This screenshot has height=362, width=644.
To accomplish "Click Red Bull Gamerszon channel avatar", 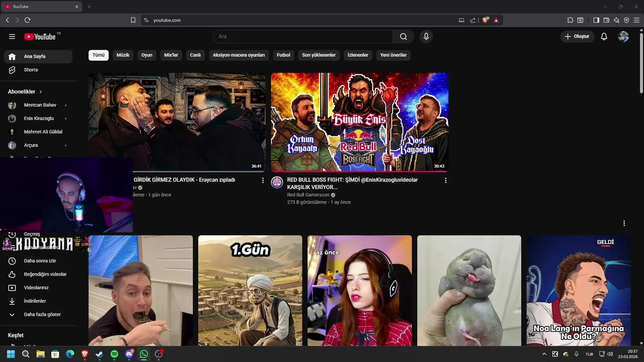I will [277, 183].
